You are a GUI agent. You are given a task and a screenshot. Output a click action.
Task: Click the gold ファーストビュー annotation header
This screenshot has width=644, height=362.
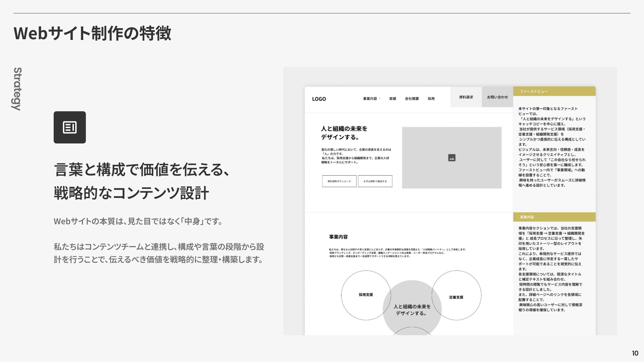554,91
